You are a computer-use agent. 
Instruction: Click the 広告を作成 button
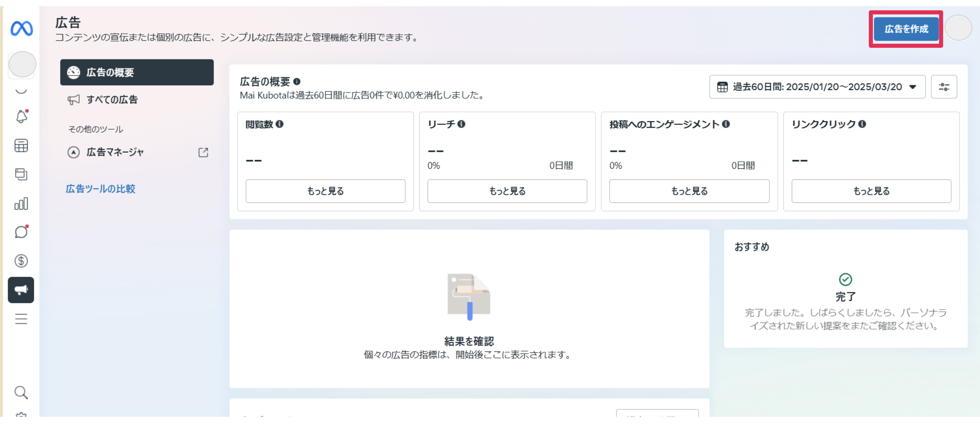click(906, 29)
